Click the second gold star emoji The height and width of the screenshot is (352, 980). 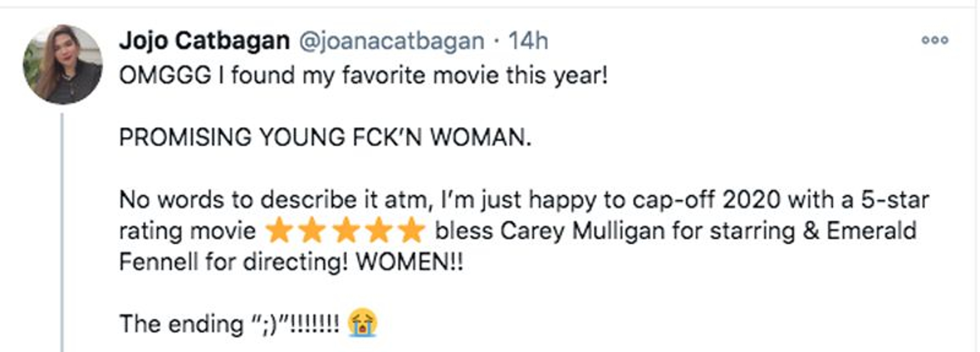point(312,230)
